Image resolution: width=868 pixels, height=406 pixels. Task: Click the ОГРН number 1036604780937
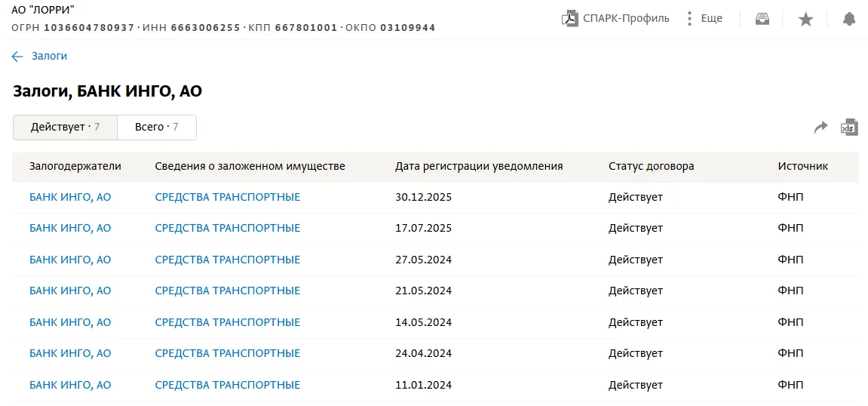88,27
